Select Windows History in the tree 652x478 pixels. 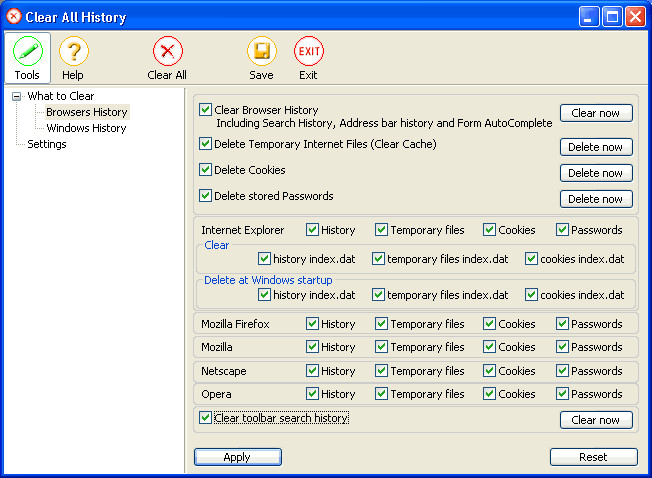[x=86, y=128]
